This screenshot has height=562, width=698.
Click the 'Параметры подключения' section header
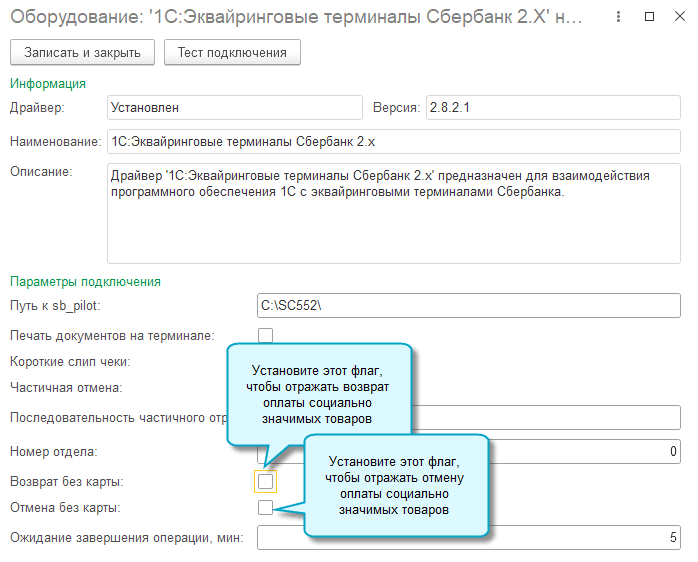pos(85,281)
